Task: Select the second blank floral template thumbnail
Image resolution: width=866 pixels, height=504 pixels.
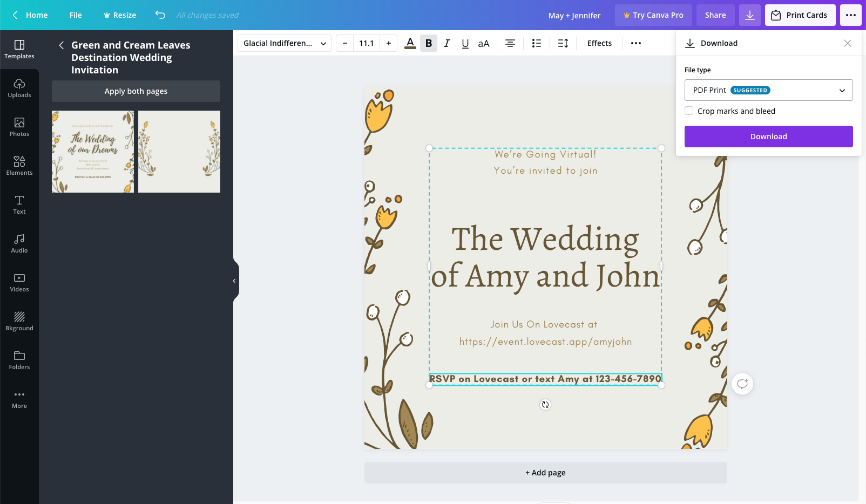Action: pos(179,152)
